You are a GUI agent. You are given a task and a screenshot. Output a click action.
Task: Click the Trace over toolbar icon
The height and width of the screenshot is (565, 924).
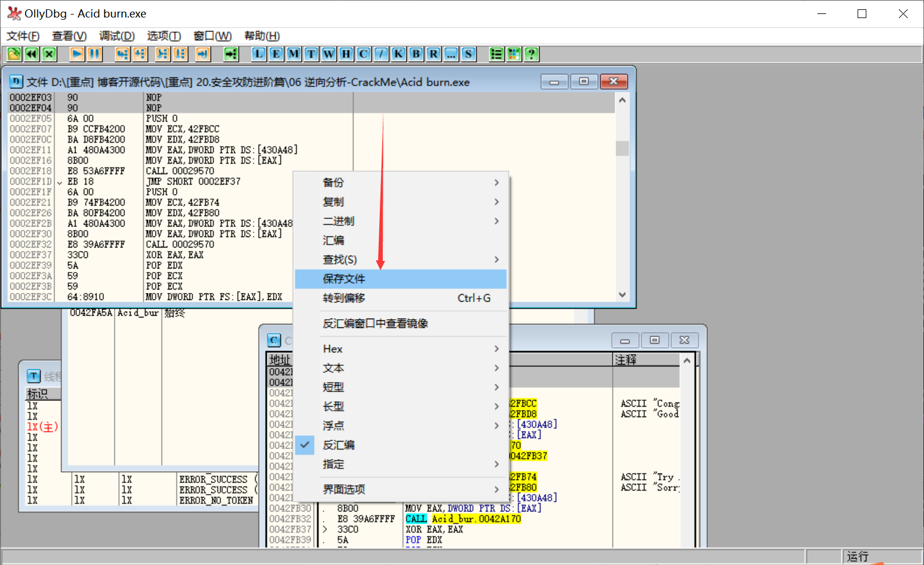coord(180,54)
